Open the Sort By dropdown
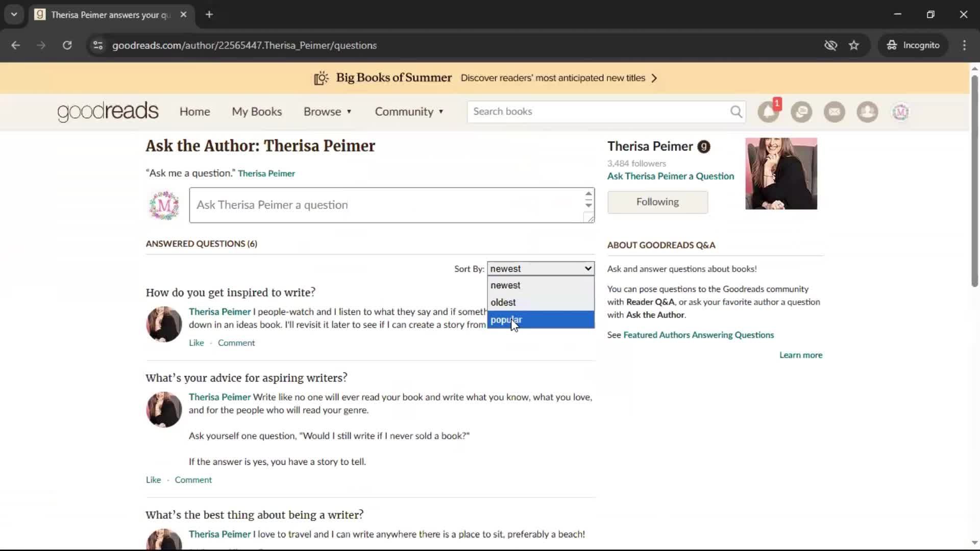 pyautogui.click(x=541, y=268)
